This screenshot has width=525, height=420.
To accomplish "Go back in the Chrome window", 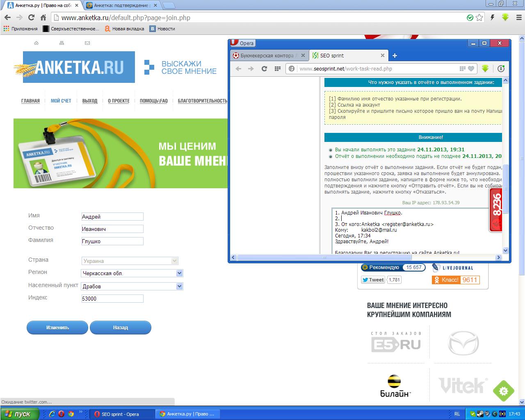I will pyautogui.click(x=7, y=18).
